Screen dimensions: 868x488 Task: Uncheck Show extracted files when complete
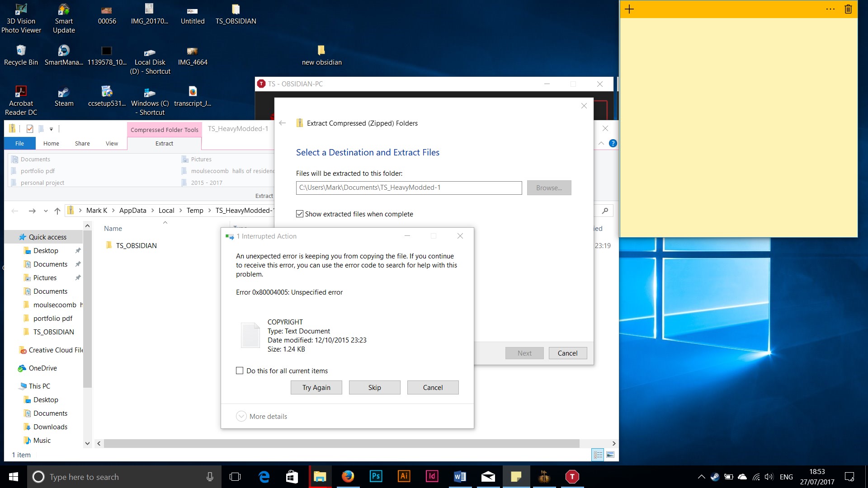point(300,214)
